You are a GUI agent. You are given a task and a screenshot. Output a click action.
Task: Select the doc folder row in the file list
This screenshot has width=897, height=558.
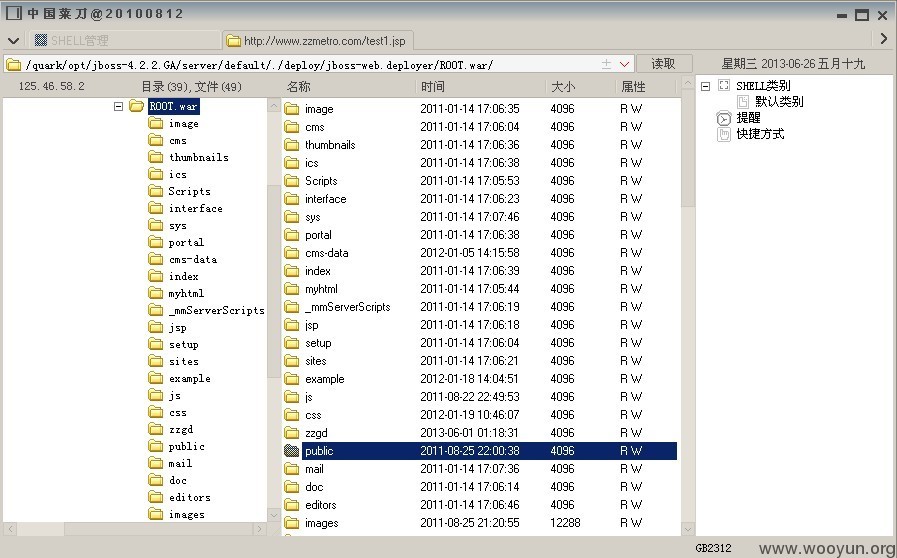tap(481, 487)
